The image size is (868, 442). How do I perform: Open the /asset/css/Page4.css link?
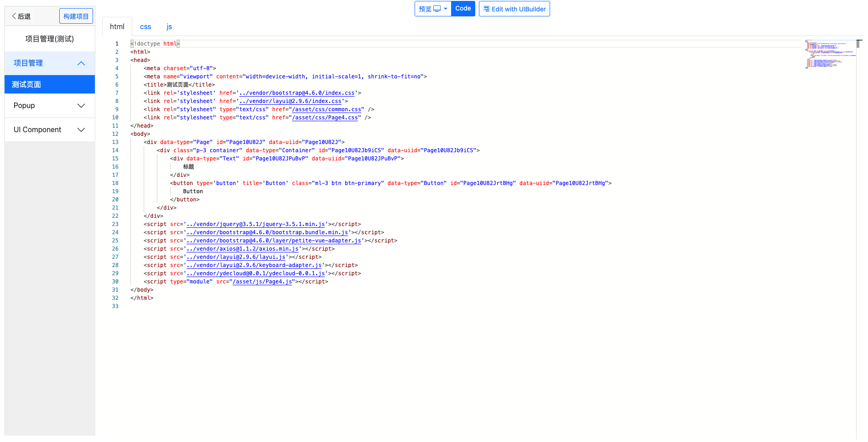tap(325, 118)
